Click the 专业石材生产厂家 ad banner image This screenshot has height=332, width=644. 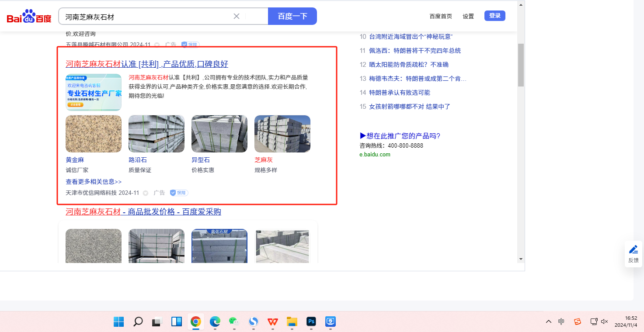coord(94,92)
